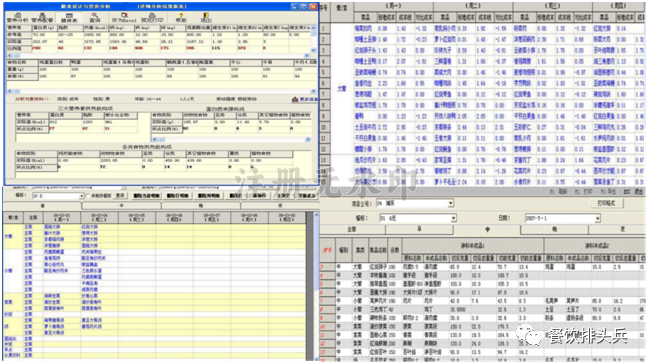
Task: Click the 退出 exit icon
Action: pyautogui.click(x=206, y=17)
